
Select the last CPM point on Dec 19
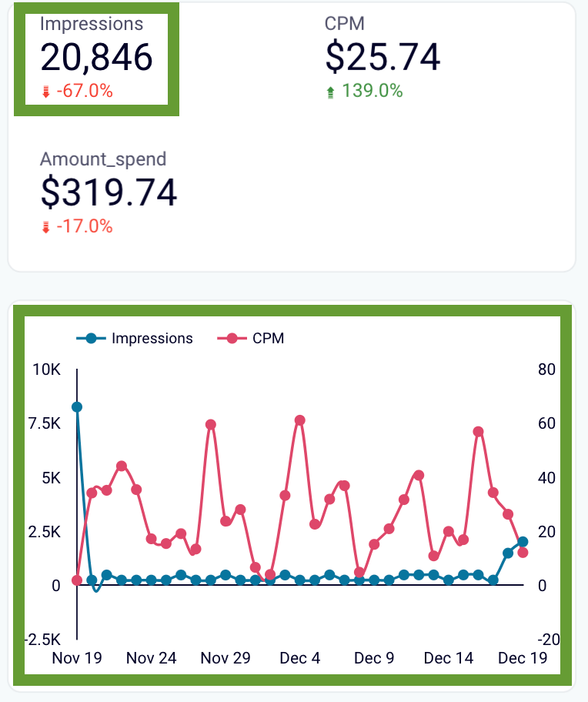(x=523, y=553)
